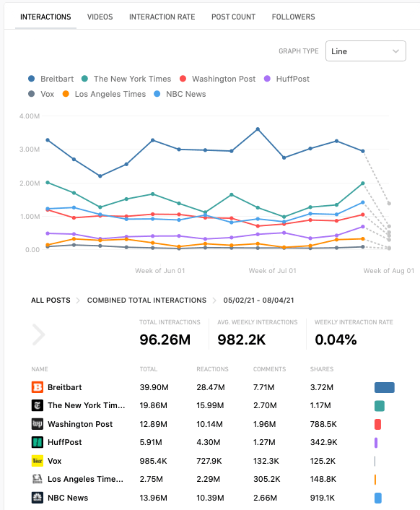Select the date range 05/02/21 - 08/04/21
Screen dimensions: 420x510
(258, 301)
